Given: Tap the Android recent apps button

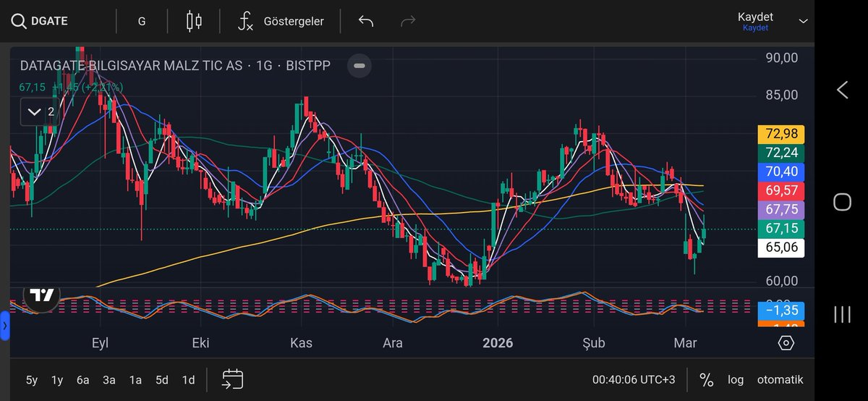Looking at the screenshot, I should (x=842, y=313).
